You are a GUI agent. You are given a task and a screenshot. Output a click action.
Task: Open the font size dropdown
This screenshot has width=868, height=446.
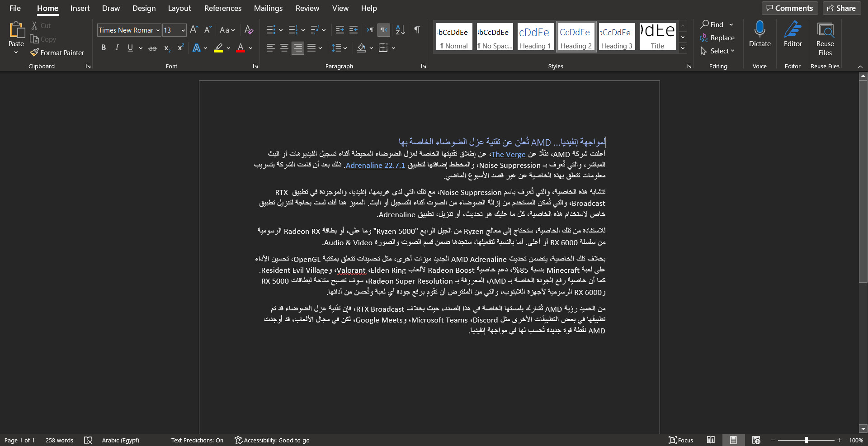pyautogui.click(x=183, y=30)
